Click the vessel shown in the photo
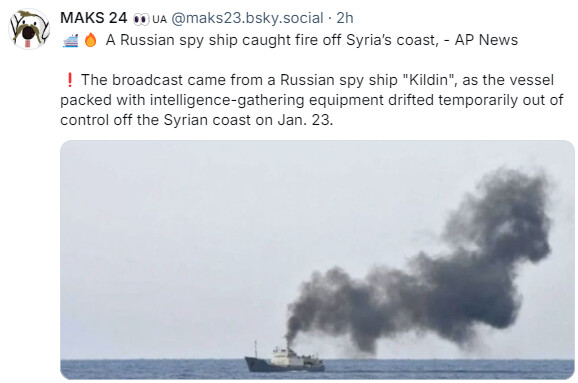 tap(284, 358)
